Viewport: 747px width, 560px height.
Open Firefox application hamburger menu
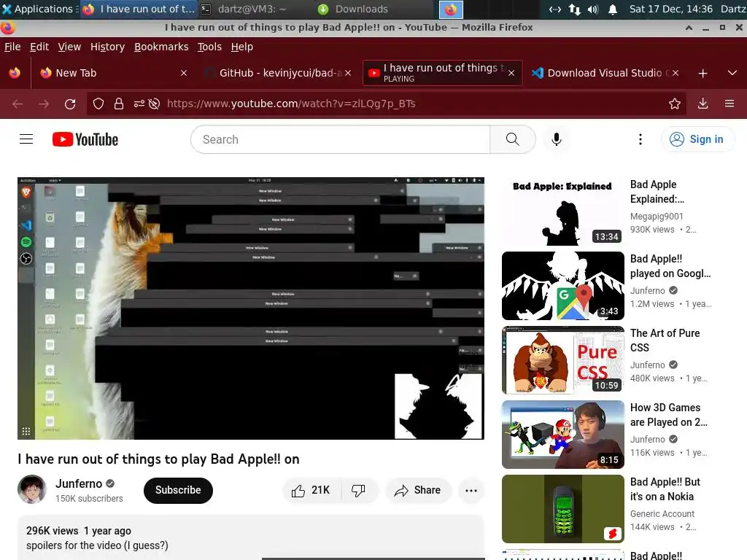[x=729, y=104]
